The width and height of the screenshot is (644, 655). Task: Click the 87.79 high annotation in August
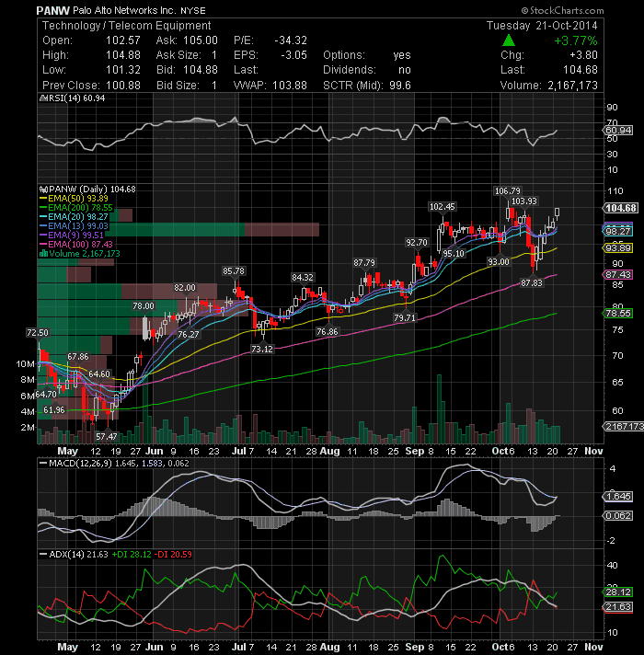point(364,263)
